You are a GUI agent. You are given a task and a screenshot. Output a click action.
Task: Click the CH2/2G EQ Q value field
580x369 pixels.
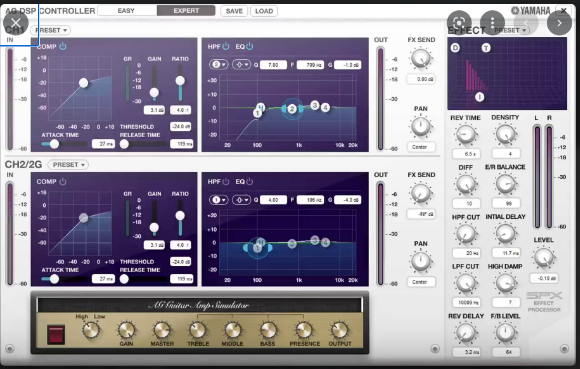[273, 200]
